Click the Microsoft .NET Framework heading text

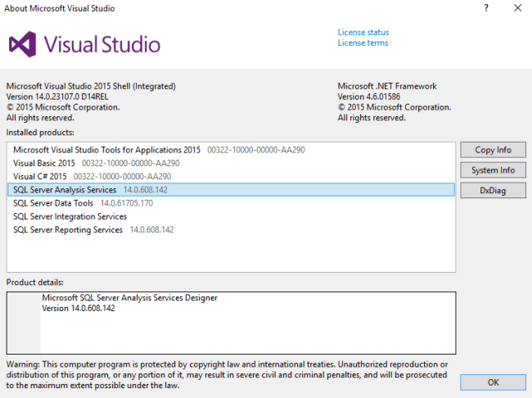387,86
